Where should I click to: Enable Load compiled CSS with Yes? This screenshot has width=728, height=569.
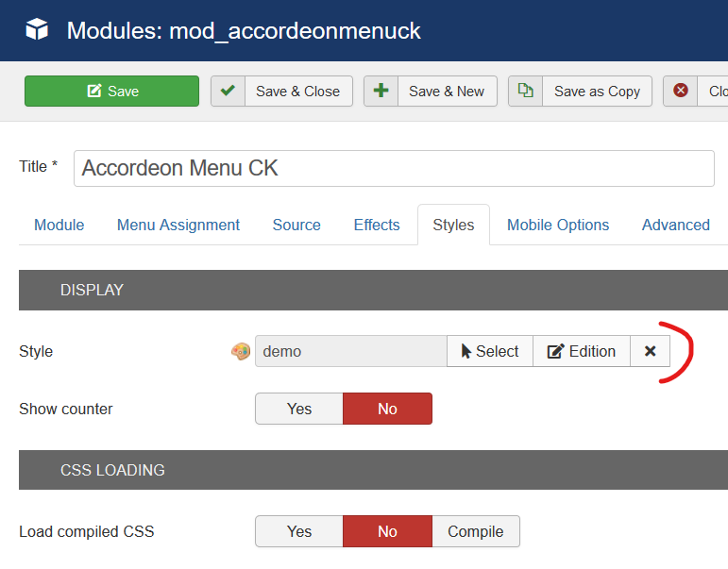pyautogui.click(x=299, y=531)
